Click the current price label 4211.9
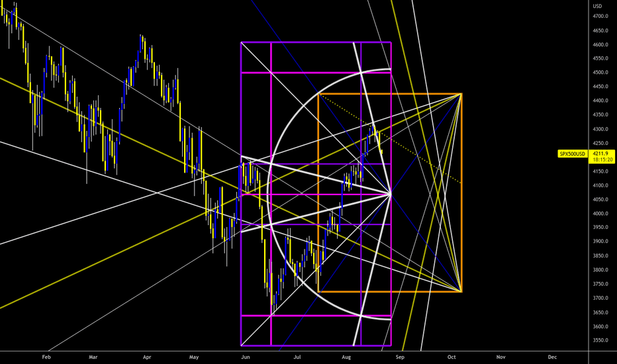Image resolution: width=617 pixels, height=364 pixels. [601, 154]
